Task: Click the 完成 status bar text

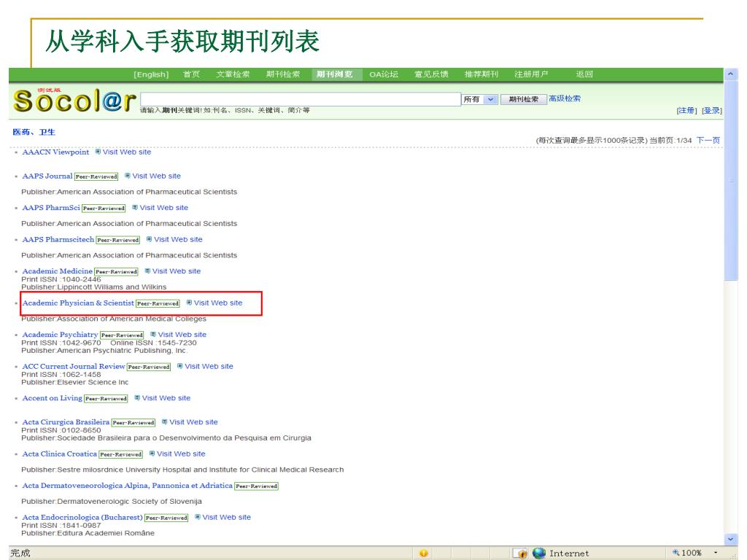Action: 20,553
